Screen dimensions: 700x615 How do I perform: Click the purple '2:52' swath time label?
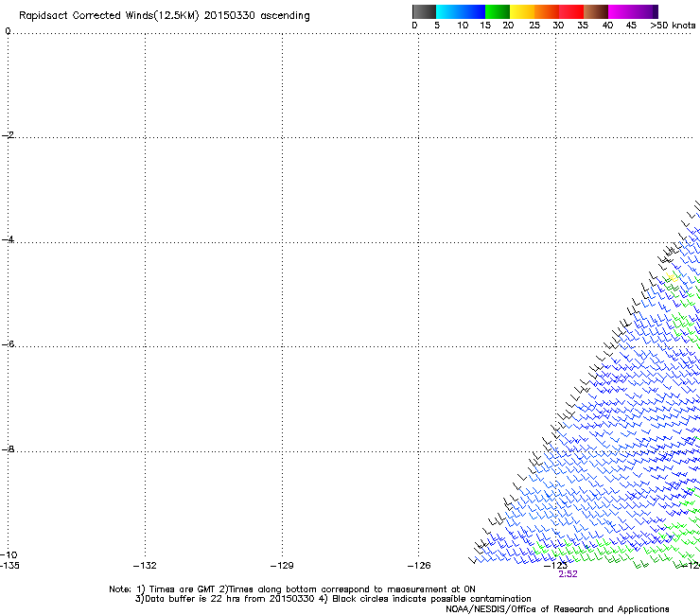click(568, 574)
